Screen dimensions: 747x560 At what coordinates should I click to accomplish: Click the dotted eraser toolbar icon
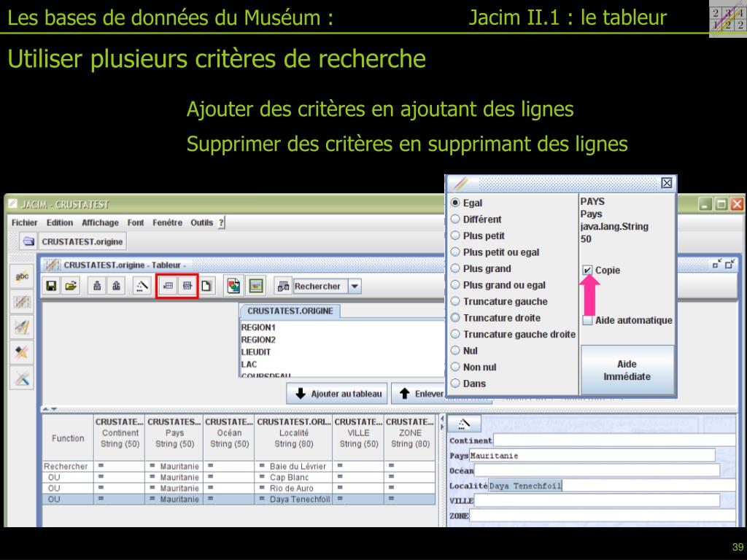click(x=142, y=286)
